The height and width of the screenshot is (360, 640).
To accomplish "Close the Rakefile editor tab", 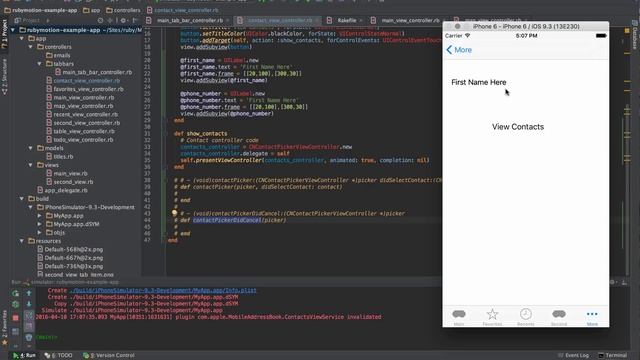I will [360, 20].
